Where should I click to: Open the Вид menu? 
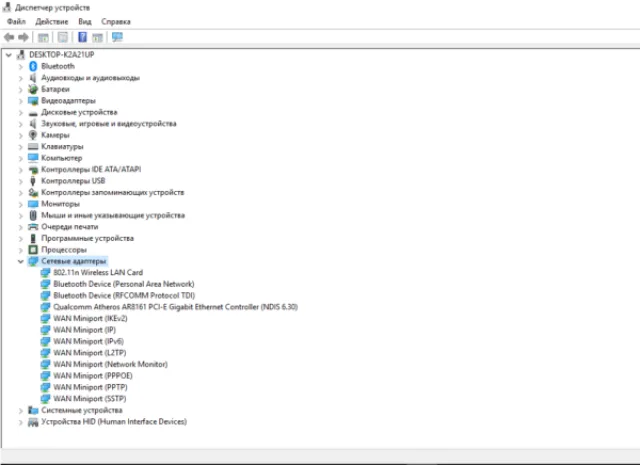[x=85, y=22]
